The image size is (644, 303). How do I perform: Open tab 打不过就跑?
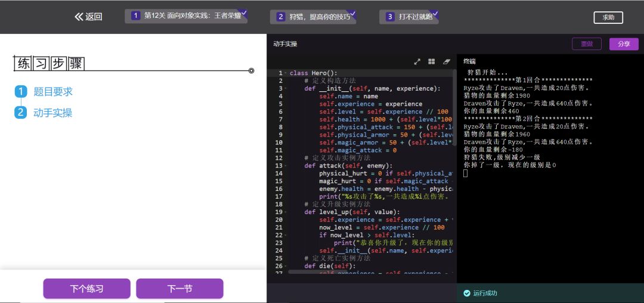(x=409, y=17)
